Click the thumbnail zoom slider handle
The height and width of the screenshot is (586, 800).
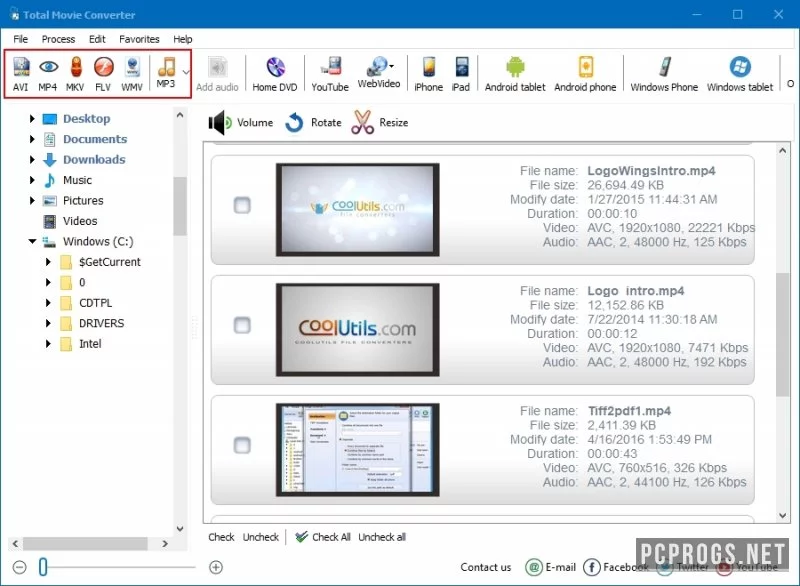coord(43,567)
